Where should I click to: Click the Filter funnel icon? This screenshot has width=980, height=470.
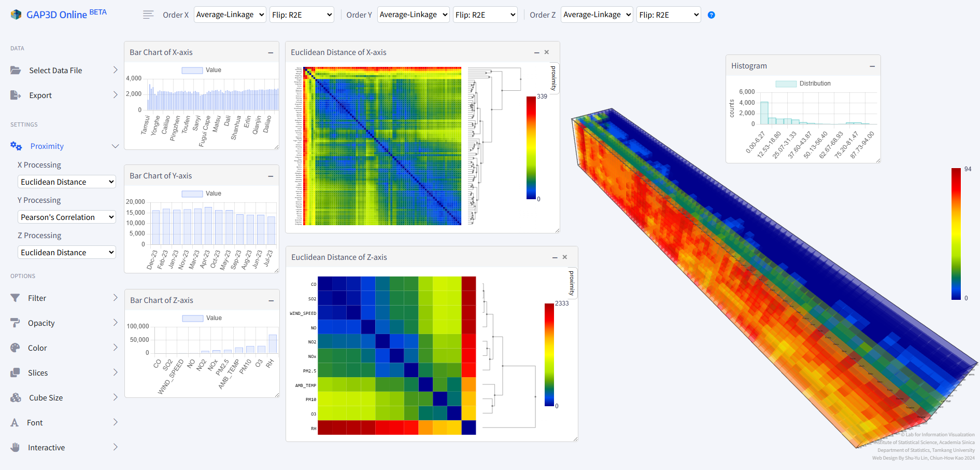click(16, 298)
